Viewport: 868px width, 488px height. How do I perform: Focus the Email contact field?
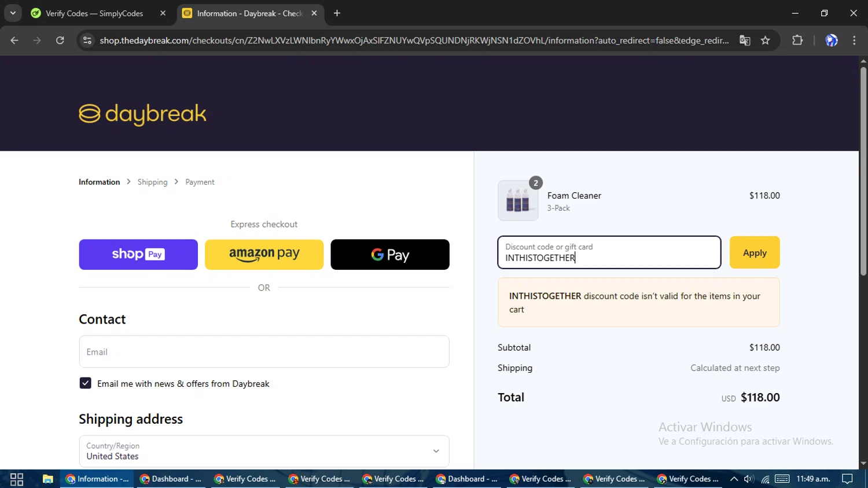(x=264, y=351)
